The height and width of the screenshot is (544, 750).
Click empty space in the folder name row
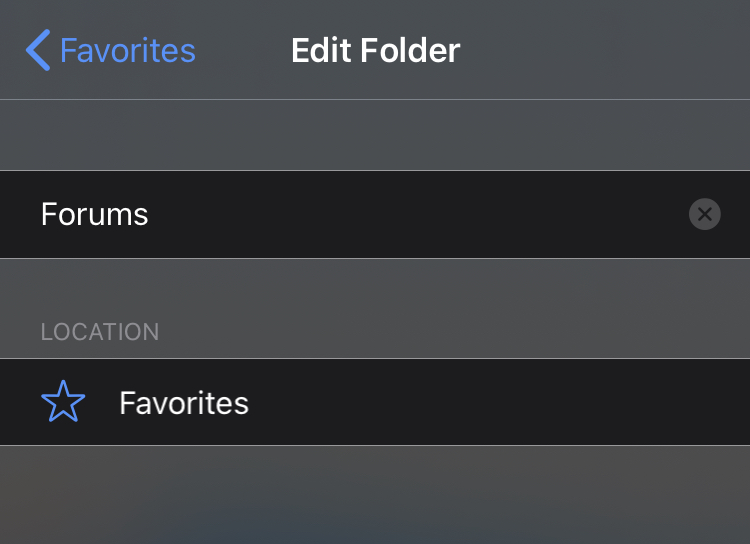click(416, 214)
